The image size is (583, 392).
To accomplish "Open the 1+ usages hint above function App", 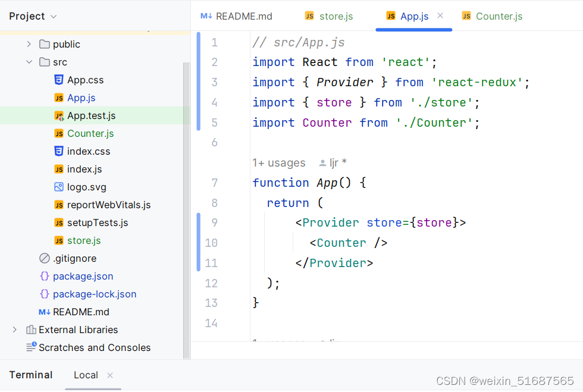I will click(279, 162).
